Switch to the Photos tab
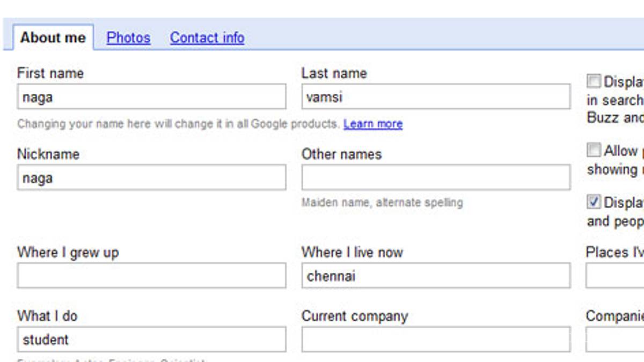This screenshot has height=362, width=644. tap(128, 38)
